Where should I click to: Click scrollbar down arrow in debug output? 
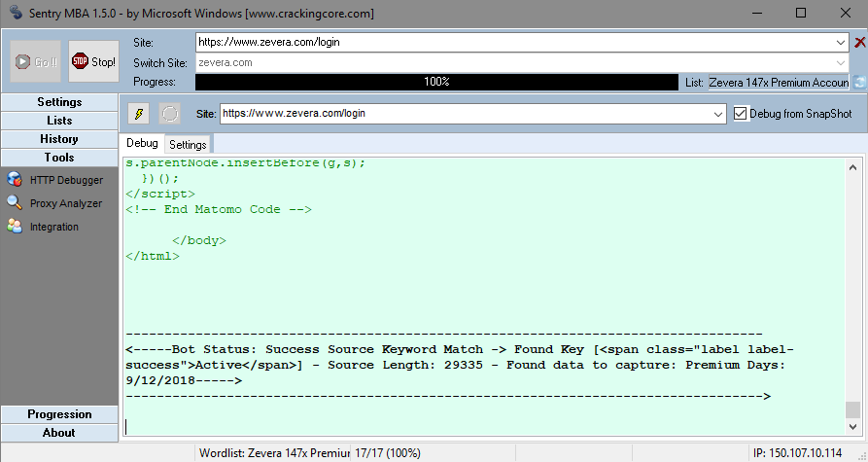853,426
